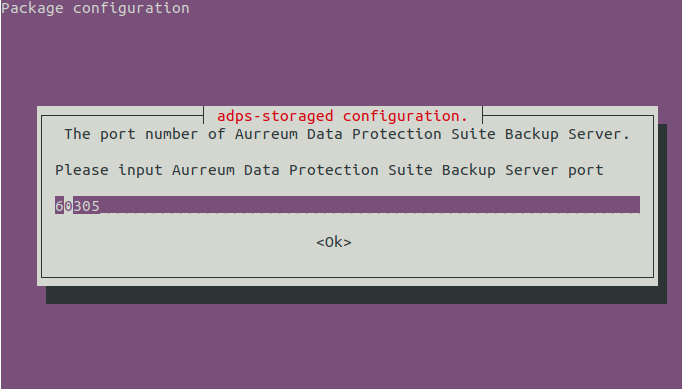The width and height of the screenshot is (682, 389).
Task: Select the "Package configuration" header text
Action: (x=95, y=8)
